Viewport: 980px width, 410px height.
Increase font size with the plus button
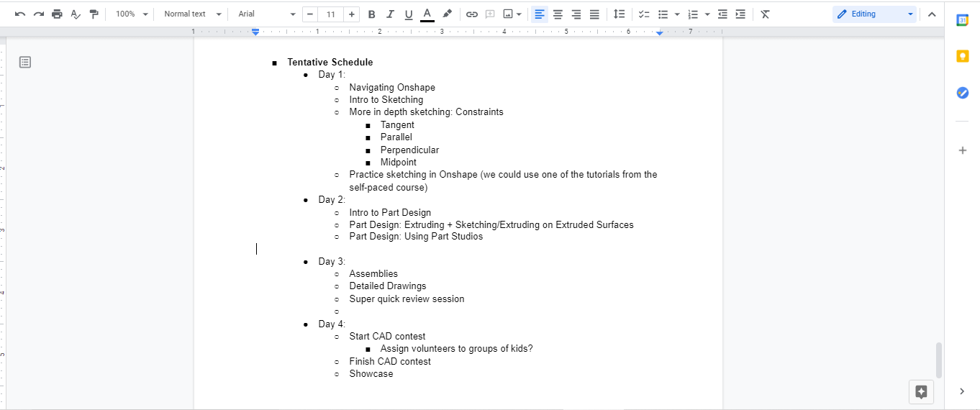[x=352, y=14]
